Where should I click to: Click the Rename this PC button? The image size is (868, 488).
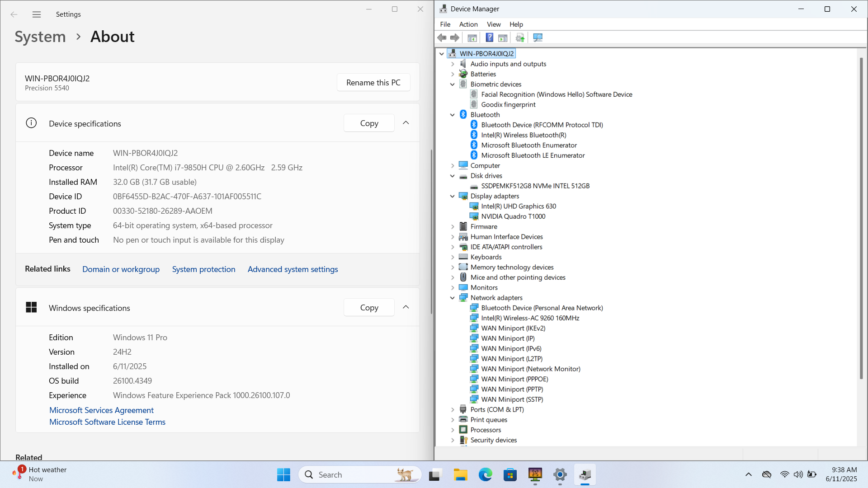pyautogui.click(x=373, y=82)
